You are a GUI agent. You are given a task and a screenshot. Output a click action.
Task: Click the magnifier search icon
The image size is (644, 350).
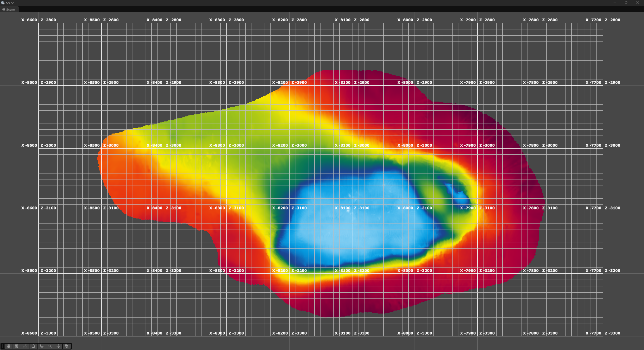point(50,346)
